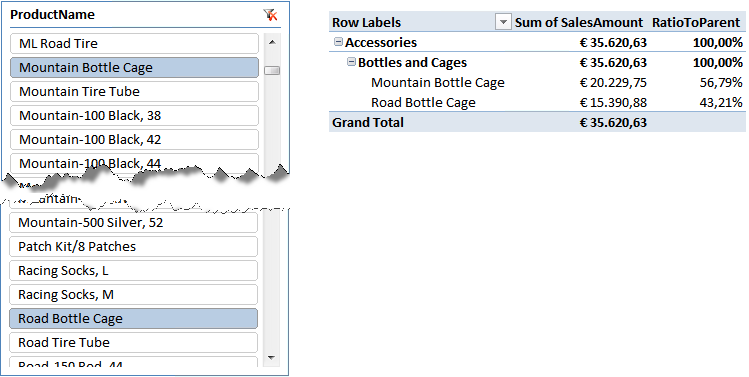
Task: Select Mountain-100 Black, 44 slicer item
Action: (134, 162)
